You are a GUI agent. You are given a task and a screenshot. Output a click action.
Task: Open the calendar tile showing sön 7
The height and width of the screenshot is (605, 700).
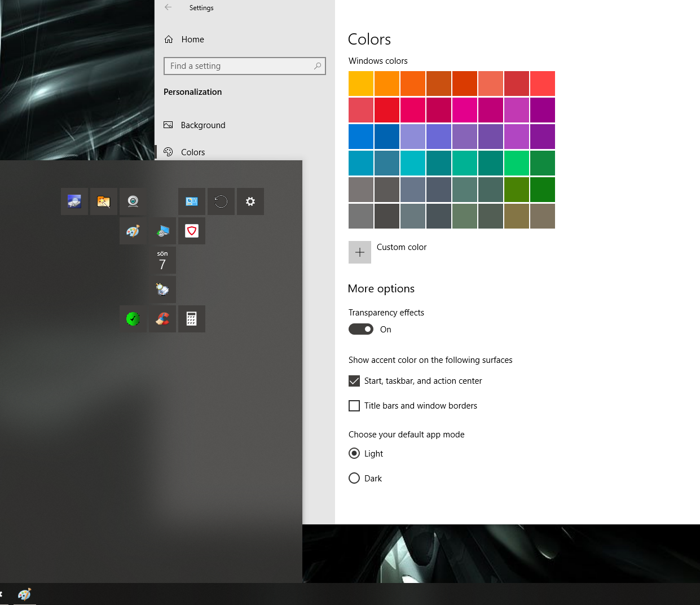pyautogui.click(x=162, y=260)
